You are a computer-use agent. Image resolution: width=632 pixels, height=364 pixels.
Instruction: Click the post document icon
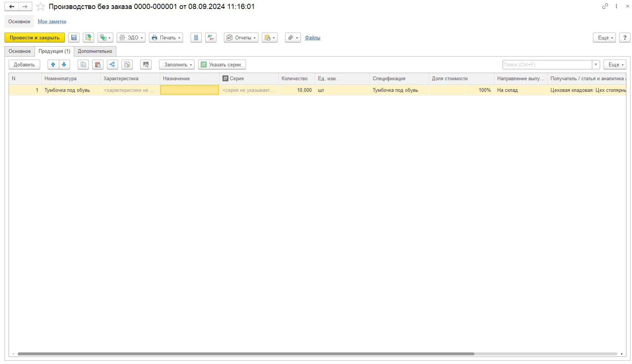[x=88, y=37]
